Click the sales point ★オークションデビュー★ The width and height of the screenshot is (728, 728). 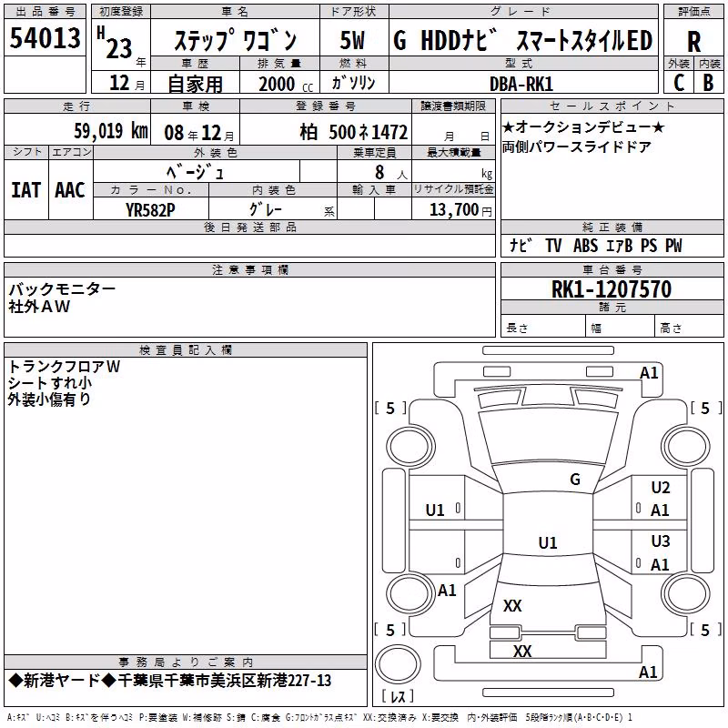click(x=583, y=126)
